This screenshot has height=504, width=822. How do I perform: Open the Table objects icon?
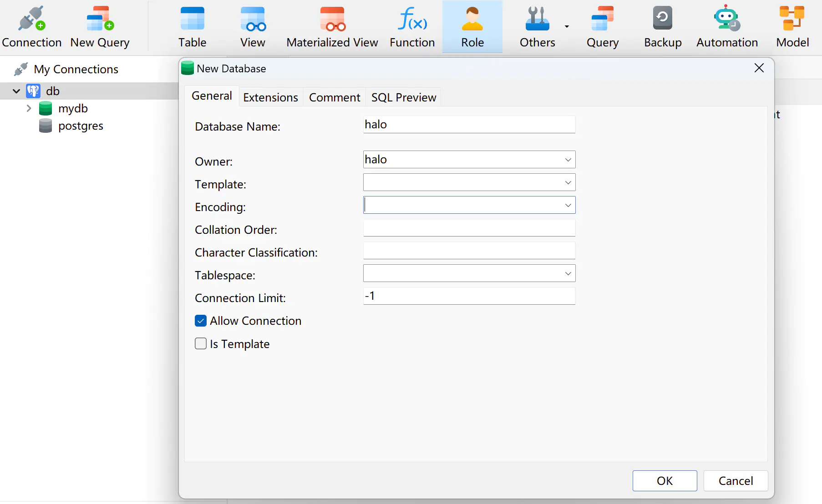pos(192,19)
